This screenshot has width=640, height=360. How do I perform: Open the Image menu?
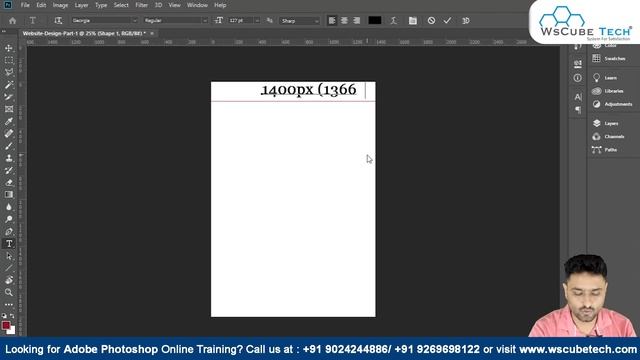[60, 5]
